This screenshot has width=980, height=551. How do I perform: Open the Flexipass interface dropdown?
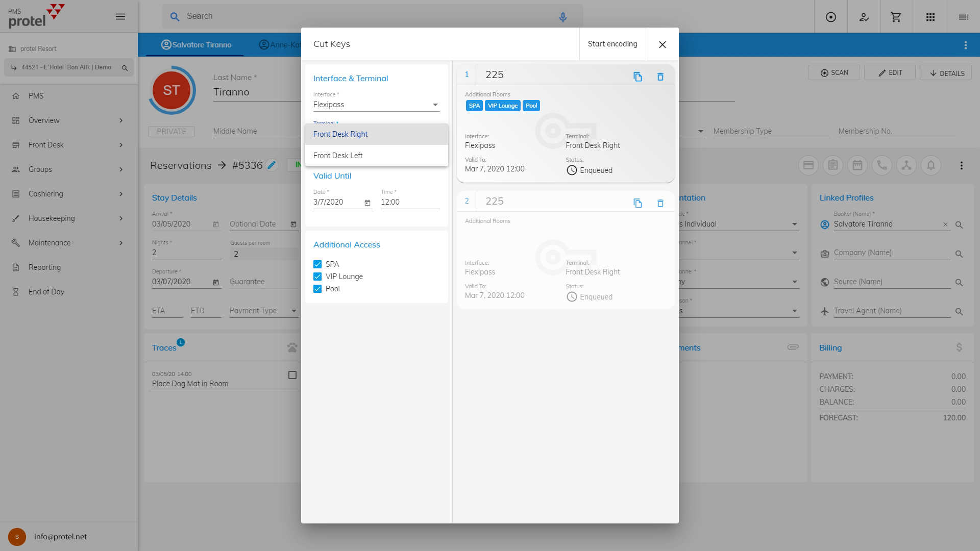click(x=376, y=105)
